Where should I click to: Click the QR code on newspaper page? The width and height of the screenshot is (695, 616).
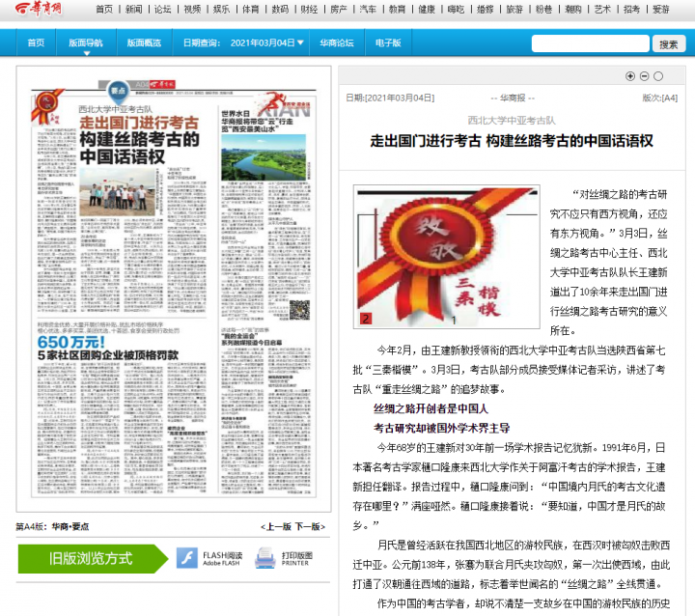click(299, 309)
